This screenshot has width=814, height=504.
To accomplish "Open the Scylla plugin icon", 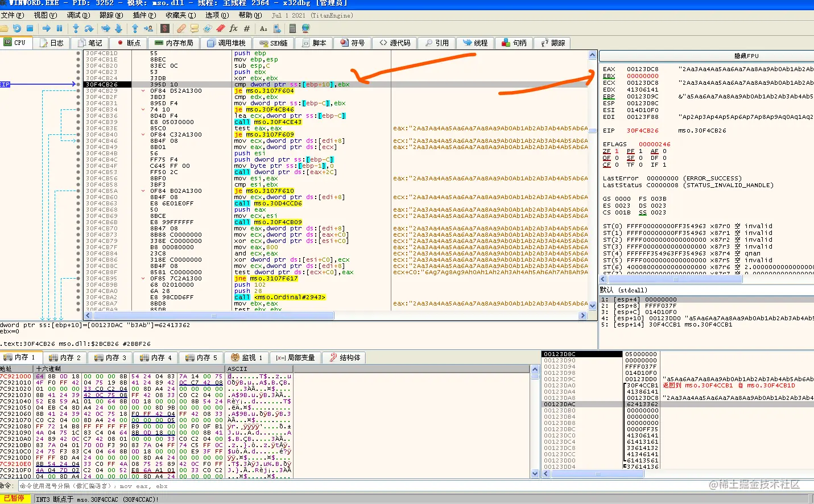I will 165,28.
